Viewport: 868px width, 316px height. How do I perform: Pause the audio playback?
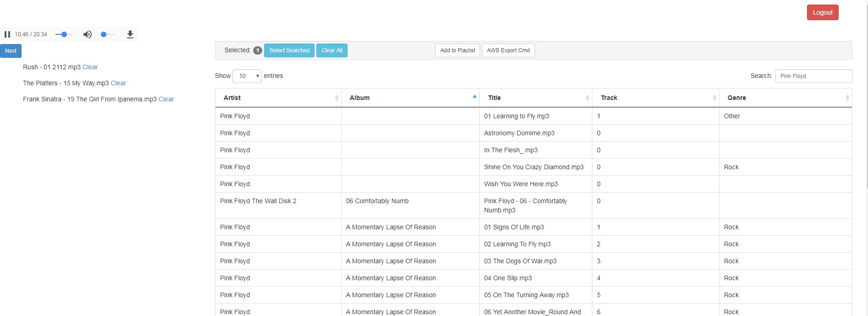(x=7, y=34)
